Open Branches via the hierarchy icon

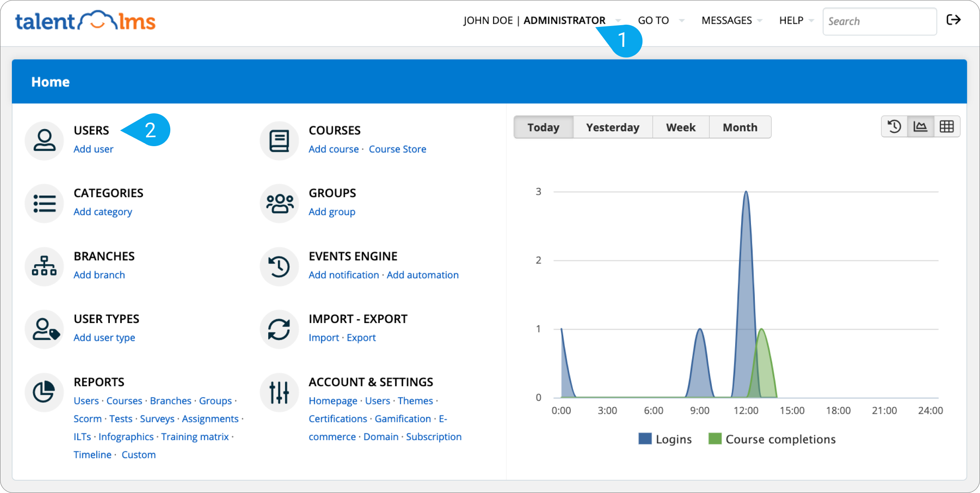tap(44, 266)
